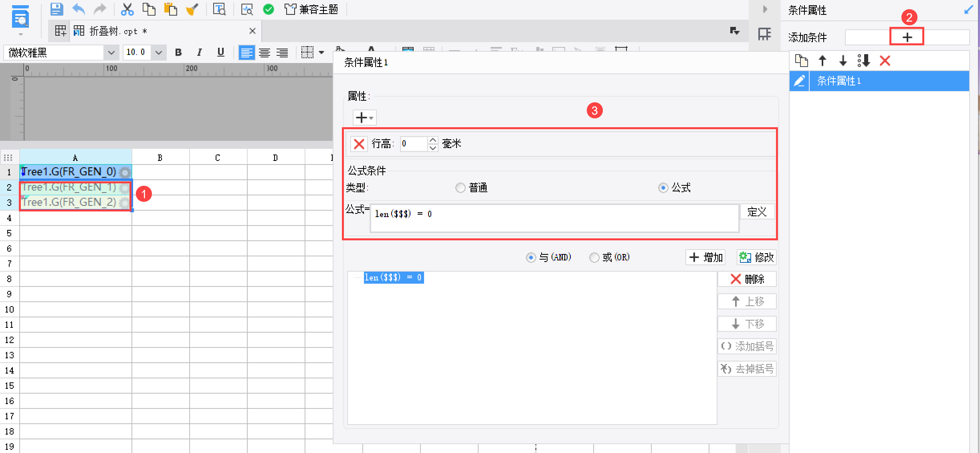Click the Undo arrow icon
Screen dimensions: 980x453
[78, 9]
